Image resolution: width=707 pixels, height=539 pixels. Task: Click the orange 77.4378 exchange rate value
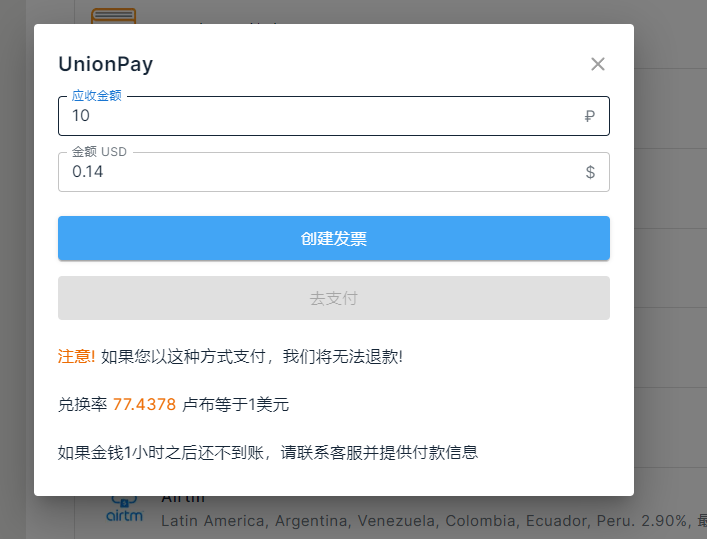[x=144, y=404]
